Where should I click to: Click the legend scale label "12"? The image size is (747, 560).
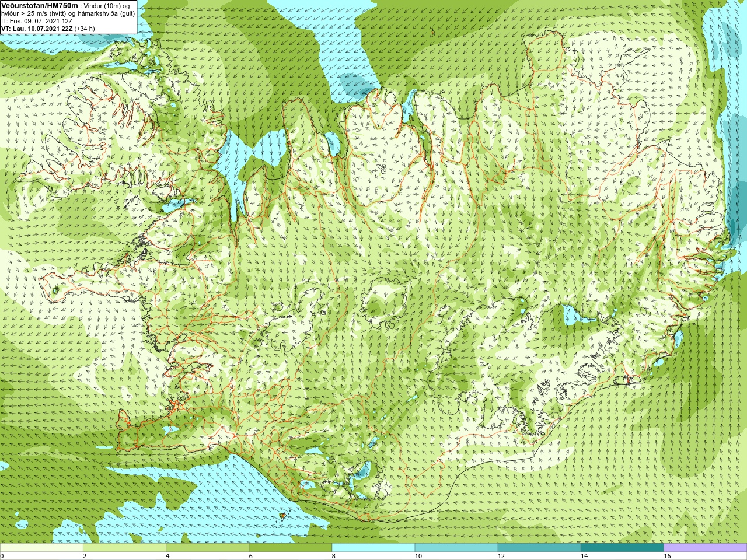(x=501, y=556)
